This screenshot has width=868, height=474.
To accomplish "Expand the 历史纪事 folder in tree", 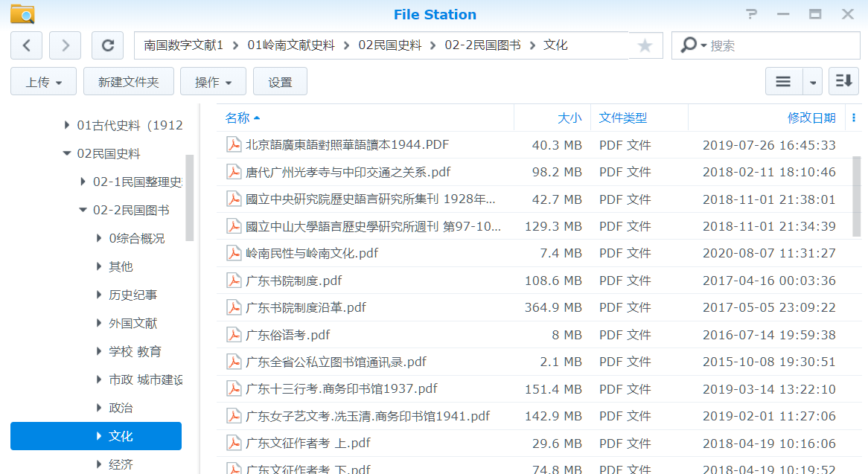I will tap(99, 295).
